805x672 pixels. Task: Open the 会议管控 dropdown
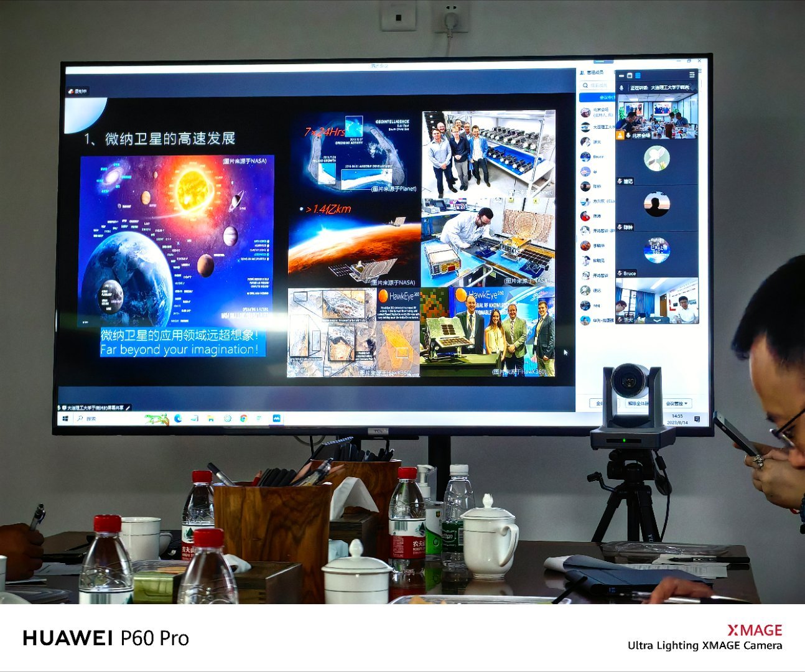click(x=677, y=403)
